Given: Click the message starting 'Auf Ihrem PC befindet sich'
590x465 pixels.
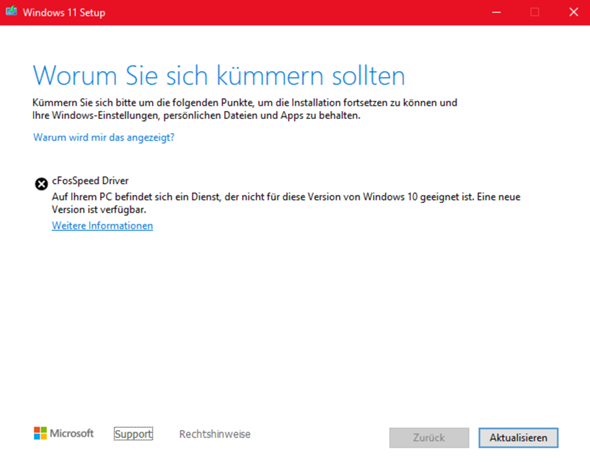Looking at the screenshot, I should (286, 203).
